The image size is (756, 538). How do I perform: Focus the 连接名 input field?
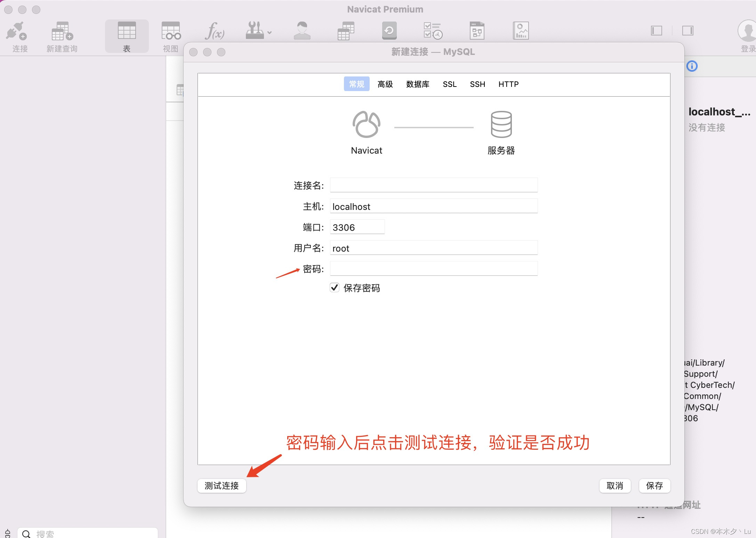434,185
